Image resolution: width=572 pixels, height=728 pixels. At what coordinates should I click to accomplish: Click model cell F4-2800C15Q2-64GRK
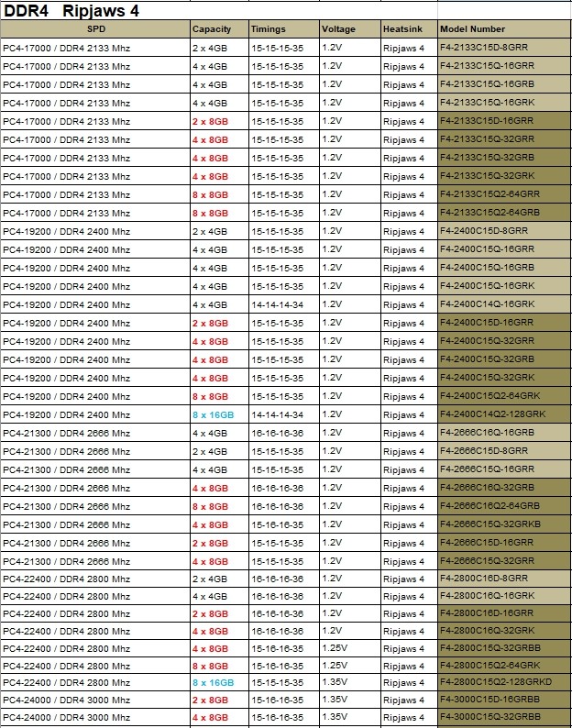(x=504, y=666)
